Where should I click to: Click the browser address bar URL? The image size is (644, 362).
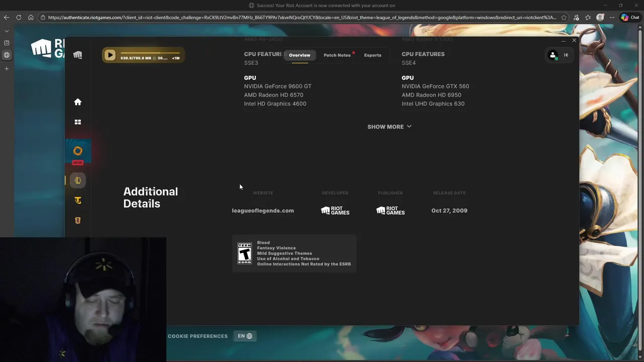point(302,18)
